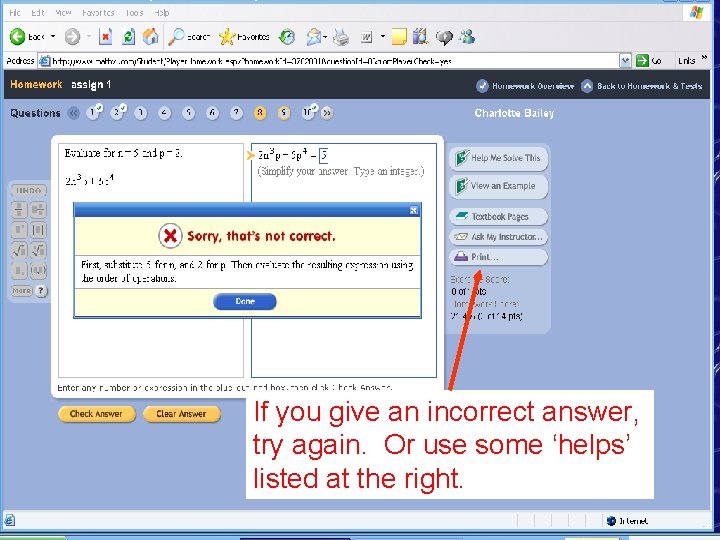Viewport: 720px width, 540px height.
Task: Jump to question 1
Action: coord(94,113)
